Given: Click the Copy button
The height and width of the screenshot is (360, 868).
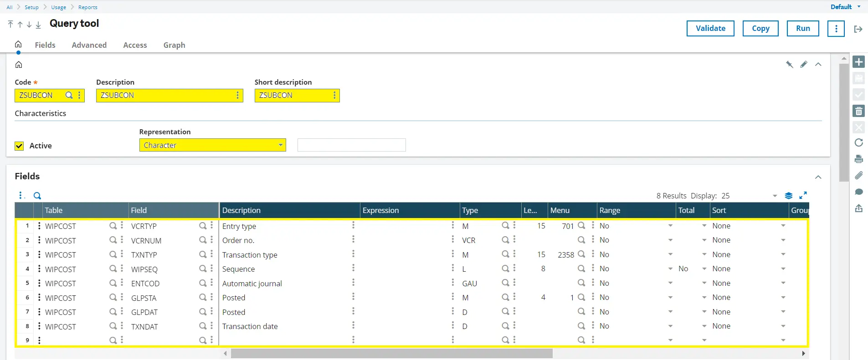Looking at the screenshot, I should coord(760,28).
